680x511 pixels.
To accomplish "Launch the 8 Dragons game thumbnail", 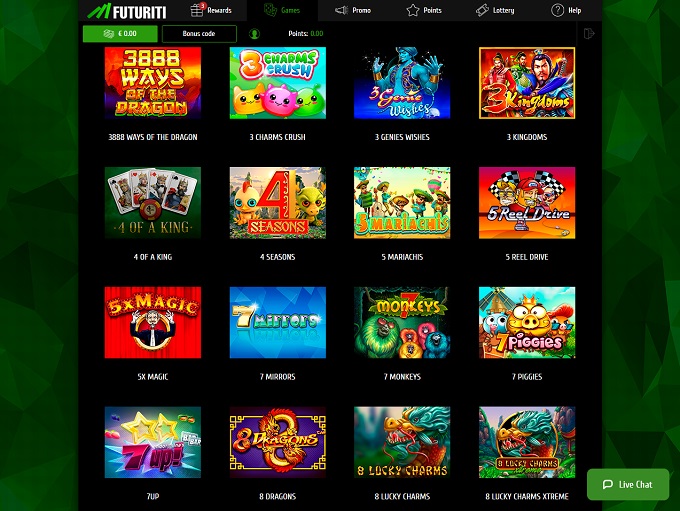I will tap(278, 442).
